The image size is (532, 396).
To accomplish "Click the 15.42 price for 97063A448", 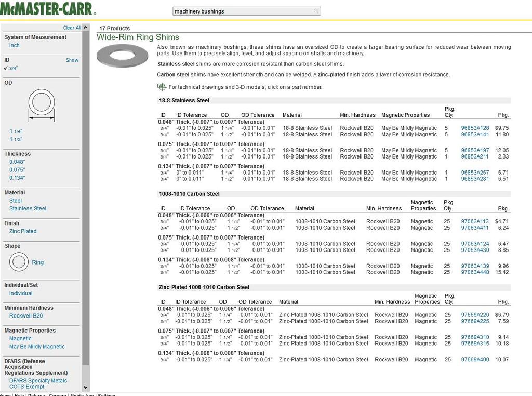I will tap(502, 272).
